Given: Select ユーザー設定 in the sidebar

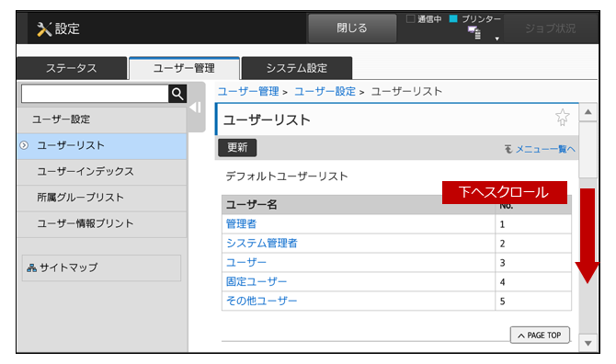Looking at the screenshot, I should pos(102,119).
